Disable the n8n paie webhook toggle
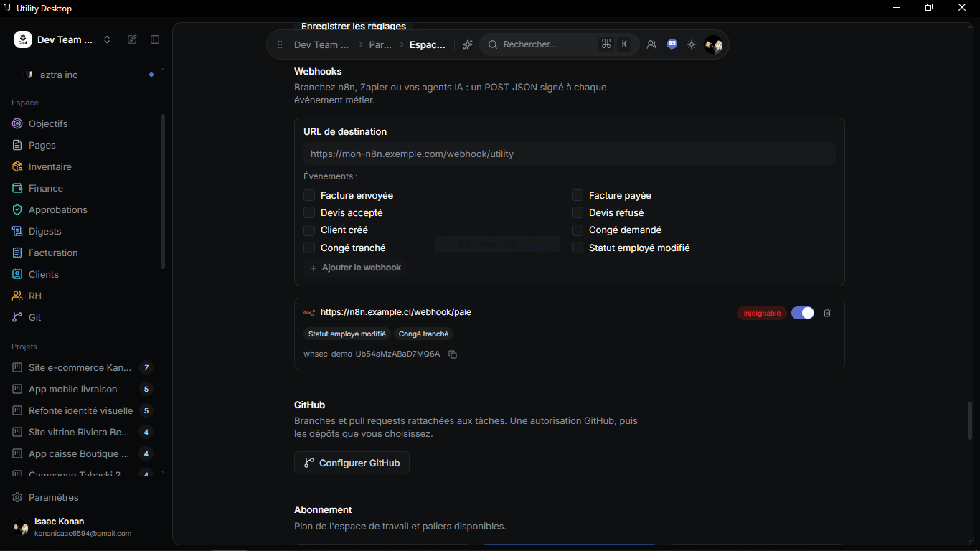The width and height of the screenshot is (980, 551). click(803, 313)
